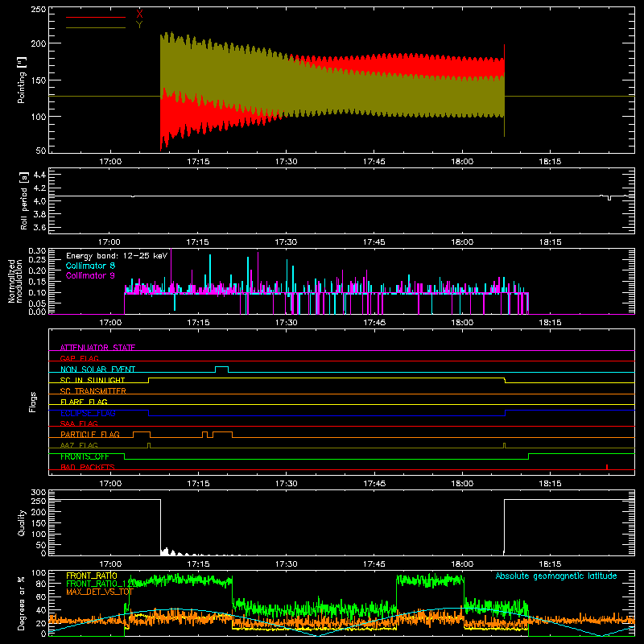Click the yellow FRONT_RATIO legend entry
The image size is (644, 644).
pos(92,576)
